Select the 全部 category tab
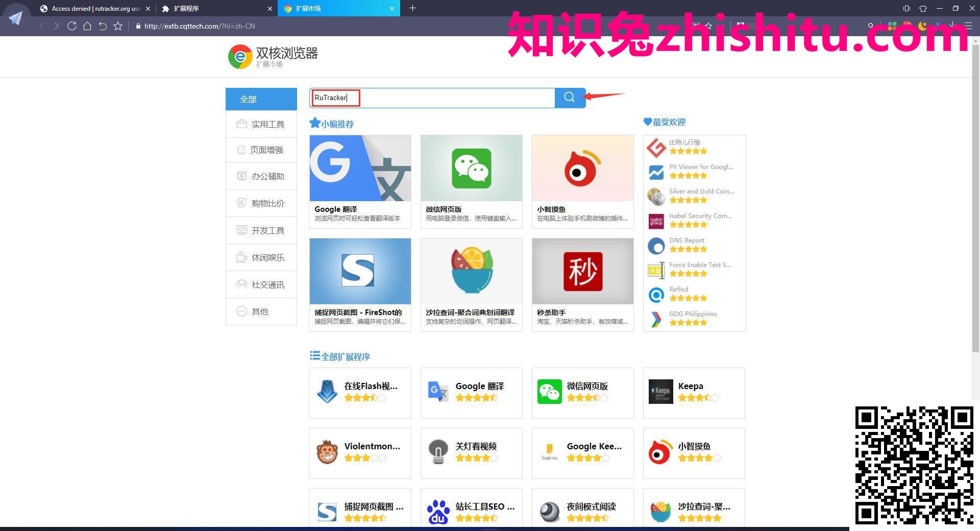The height and width of the screenshot is (531, 980). click(x=261, y=99)
